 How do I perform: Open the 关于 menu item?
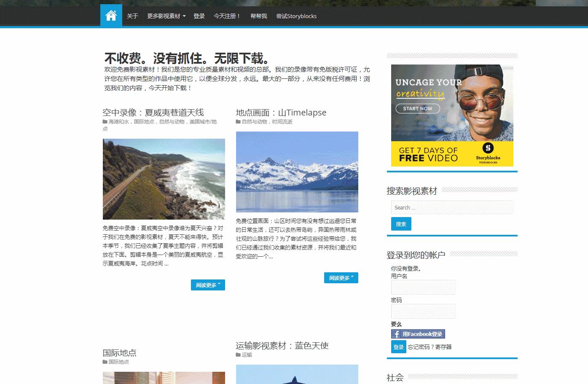tap(132, 15)
